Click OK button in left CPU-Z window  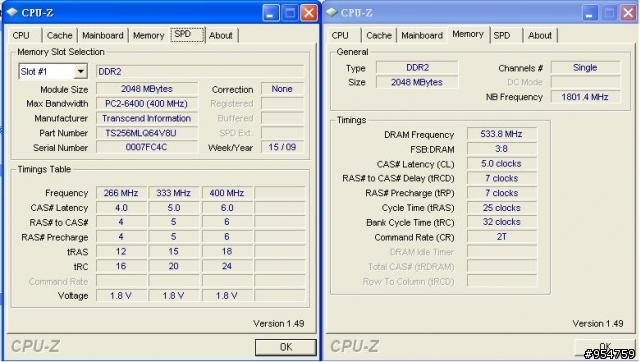286,347
